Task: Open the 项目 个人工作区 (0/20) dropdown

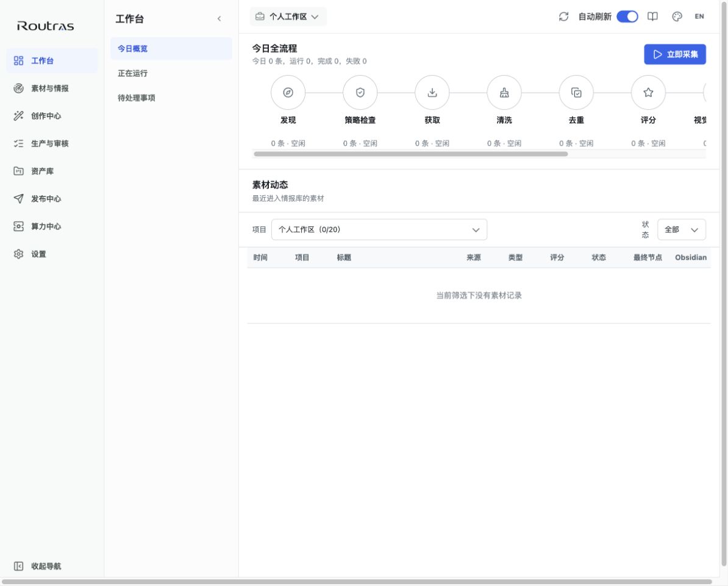Action: click(x=379, y=229)
